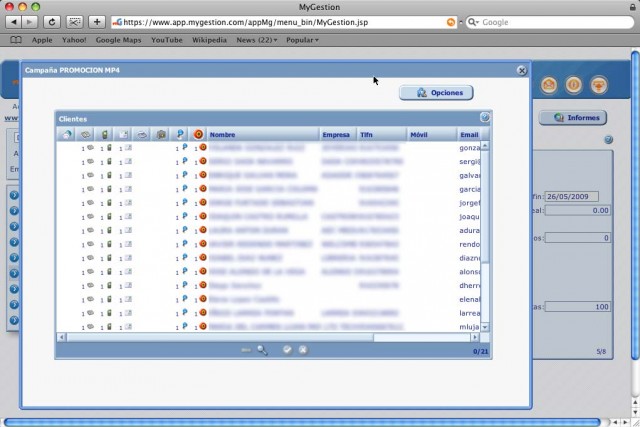Click the orange target icon in jorge row
This screenshot has height=427, width=640.
[203, 202]
